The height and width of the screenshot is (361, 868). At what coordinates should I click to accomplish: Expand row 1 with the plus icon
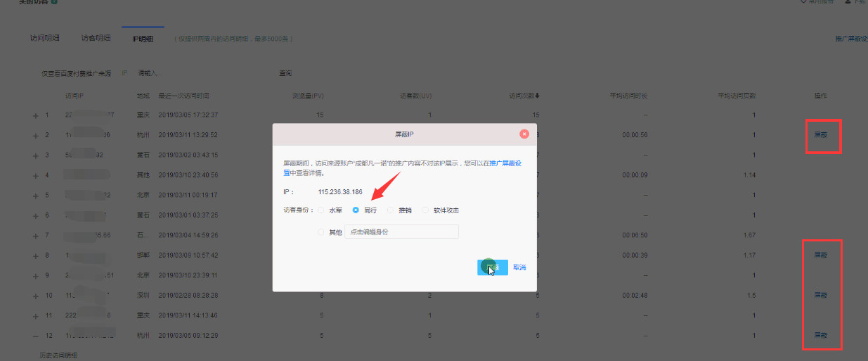(x=35, y=115)
